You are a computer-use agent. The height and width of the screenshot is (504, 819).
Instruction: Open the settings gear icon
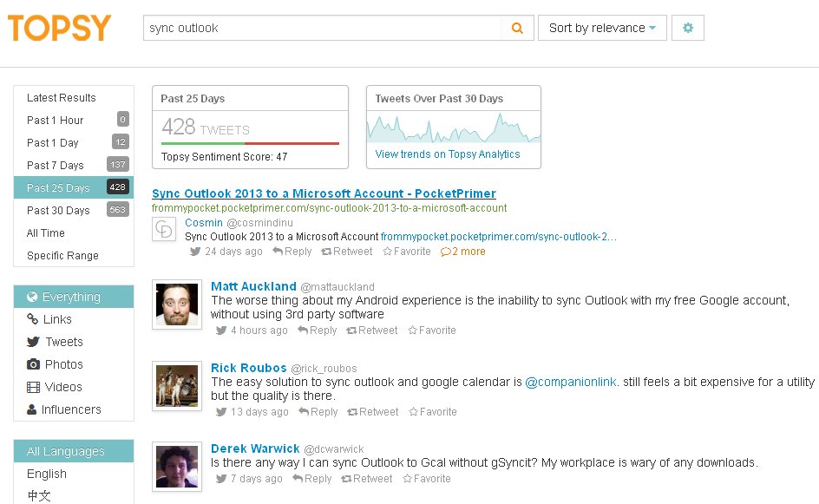(x=688, y=29)
